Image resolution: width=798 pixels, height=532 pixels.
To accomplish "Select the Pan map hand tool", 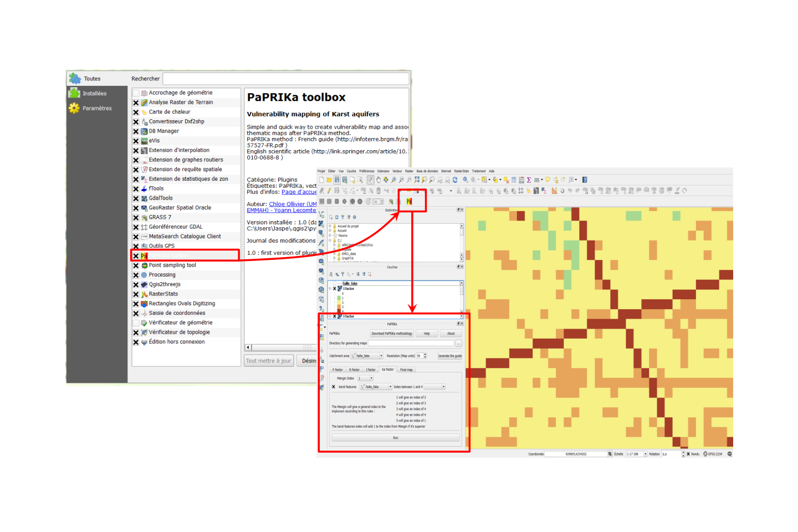I will (x=378, y=180).
